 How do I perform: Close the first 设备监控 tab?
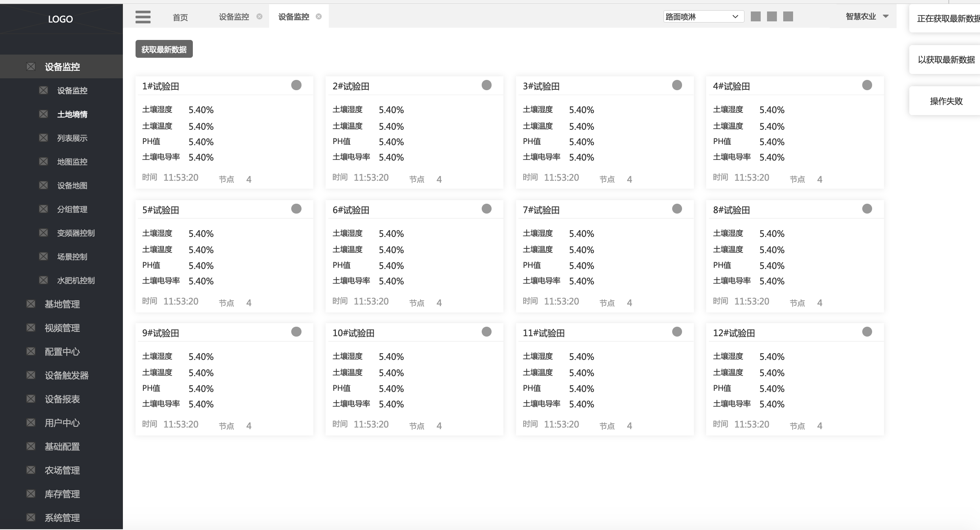pyautogui.click(x=259, y=17)
